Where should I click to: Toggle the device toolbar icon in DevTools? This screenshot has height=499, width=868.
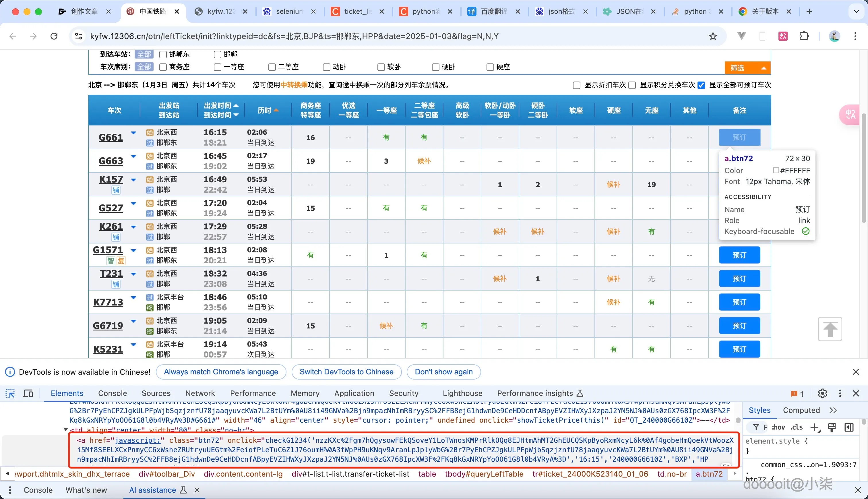click(x=28, y=393)
